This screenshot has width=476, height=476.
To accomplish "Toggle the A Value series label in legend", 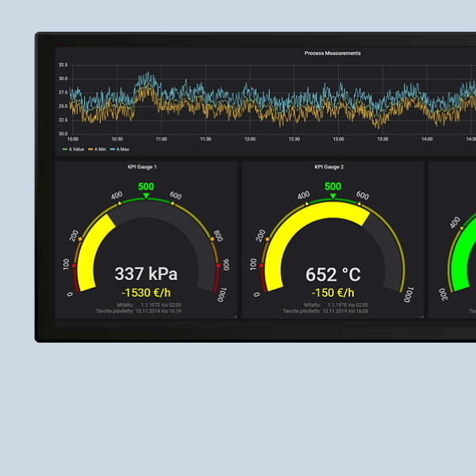I will 77,148.
